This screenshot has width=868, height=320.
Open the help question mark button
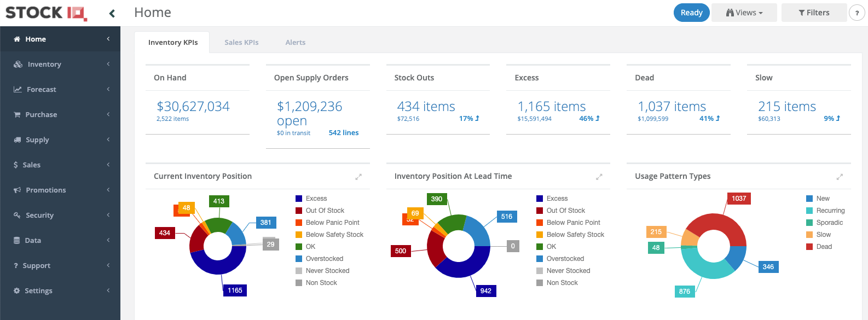click(x=857, y=13)
